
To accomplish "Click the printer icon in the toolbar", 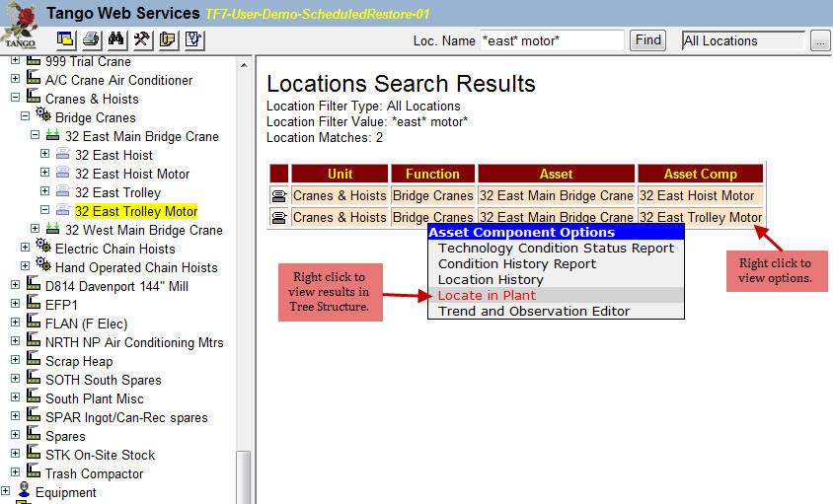I will coord(92,39).
